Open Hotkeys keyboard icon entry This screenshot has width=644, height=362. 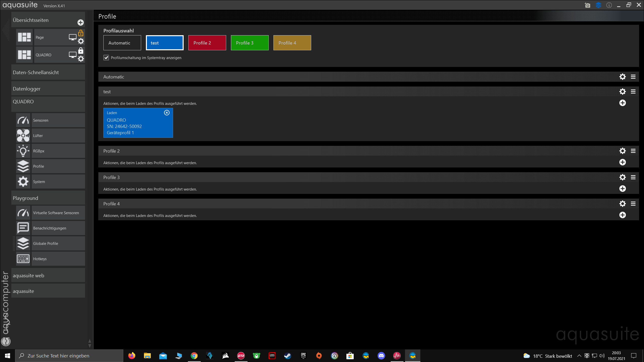tap(23, 259)
